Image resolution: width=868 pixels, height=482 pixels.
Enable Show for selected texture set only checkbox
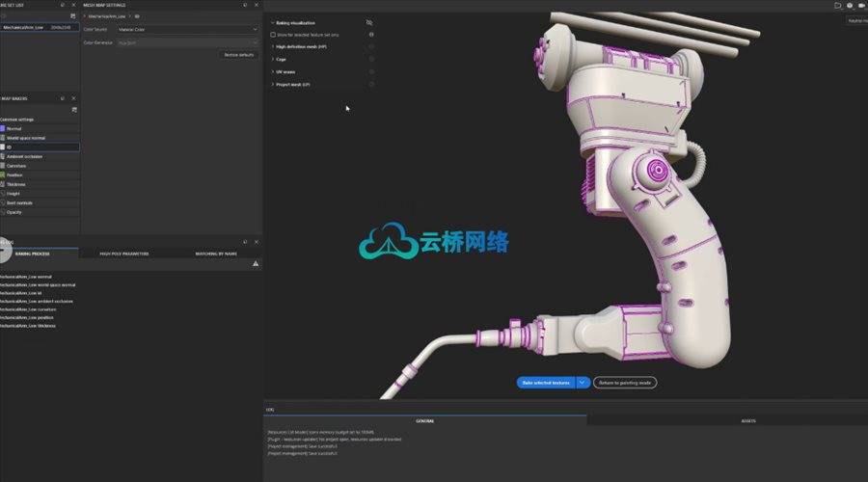[x=273, y=34]
